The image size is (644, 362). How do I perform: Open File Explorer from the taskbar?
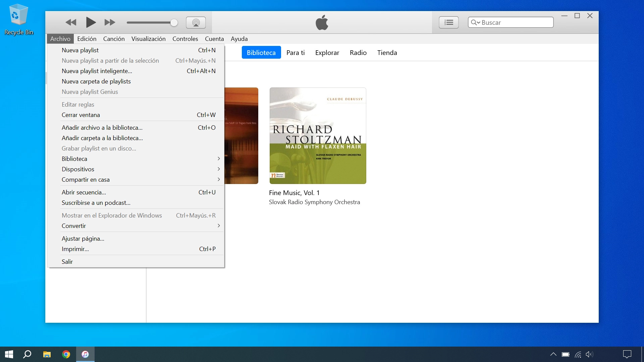(47, 354)
